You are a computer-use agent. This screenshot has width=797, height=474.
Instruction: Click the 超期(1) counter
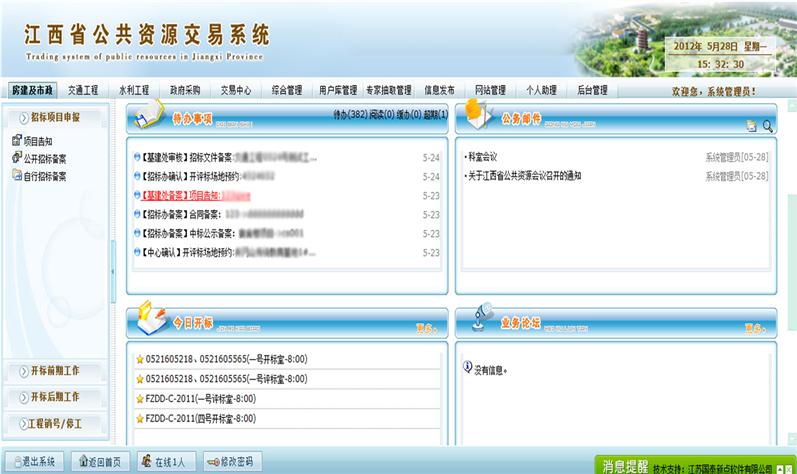click(436, 115)
